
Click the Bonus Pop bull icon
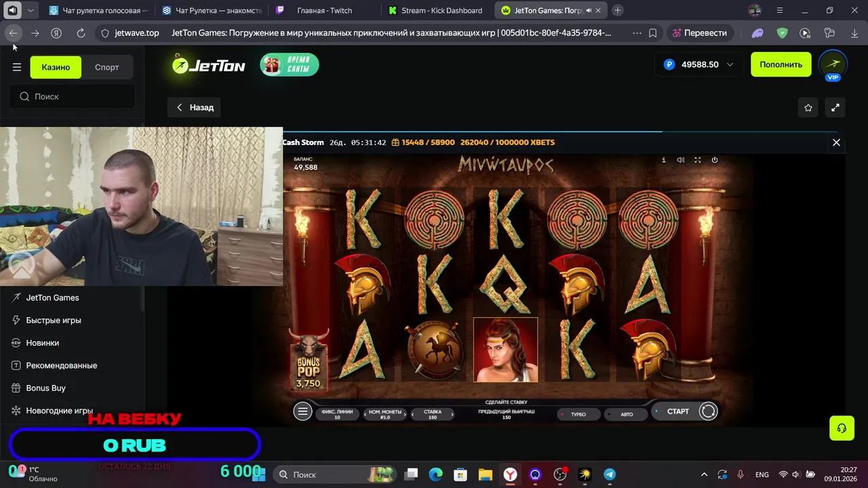click(309, 359)
